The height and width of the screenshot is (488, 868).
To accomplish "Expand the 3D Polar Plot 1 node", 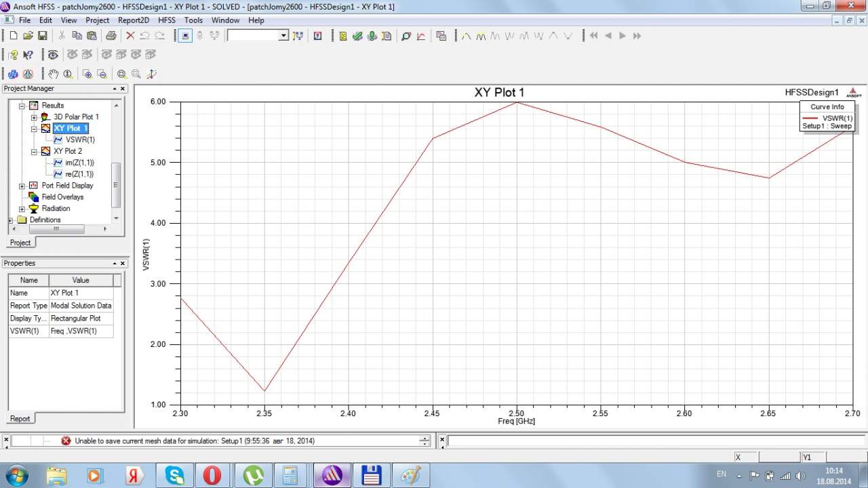I will (x=34, y=117).
